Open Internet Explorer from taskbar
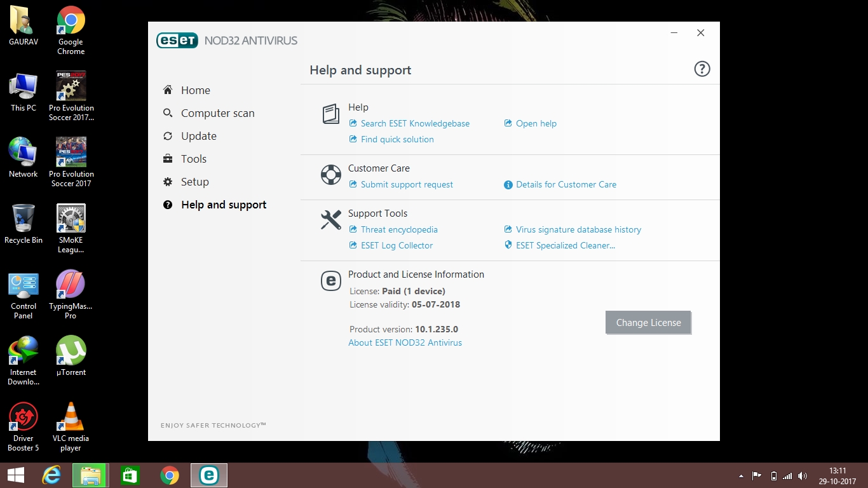This screenshot has width=868, height=488. pos(52,475)
